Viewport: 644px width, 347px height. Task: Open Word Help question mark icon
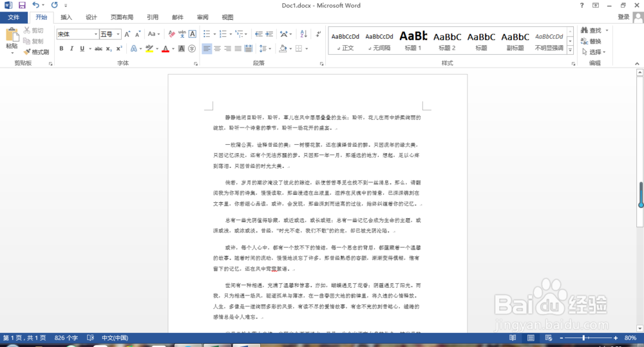582,5
